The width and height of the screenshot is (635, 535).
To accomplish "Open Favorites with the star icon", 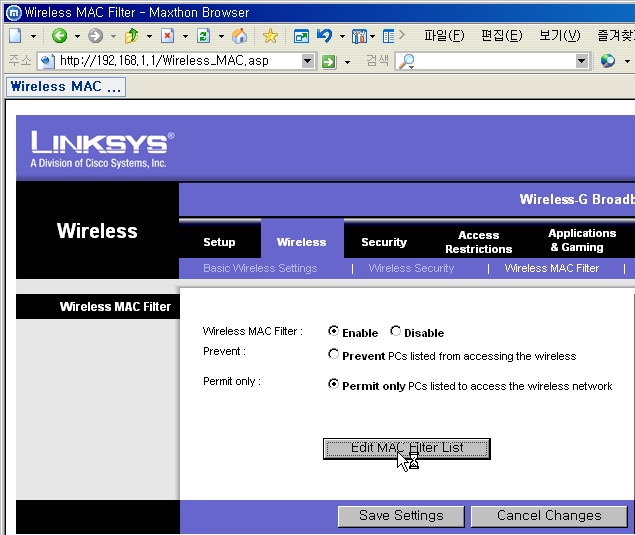I will (270, 36).
